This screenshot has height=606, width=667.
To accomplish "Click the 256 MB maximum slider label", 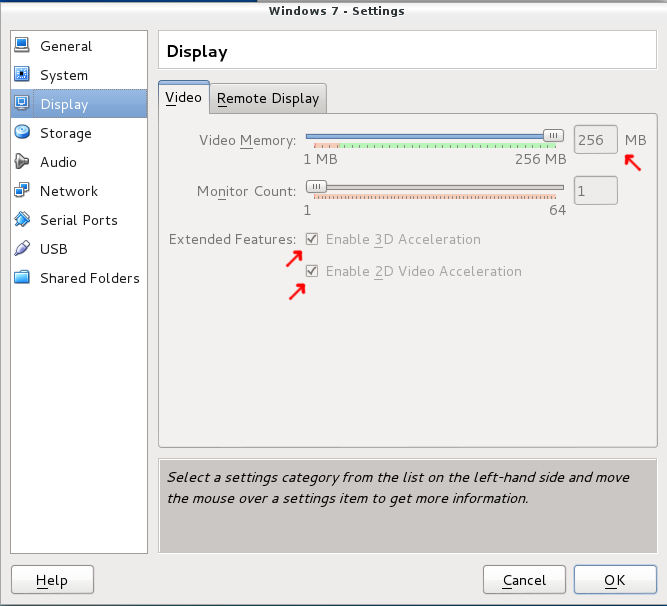I will (541, 159).
